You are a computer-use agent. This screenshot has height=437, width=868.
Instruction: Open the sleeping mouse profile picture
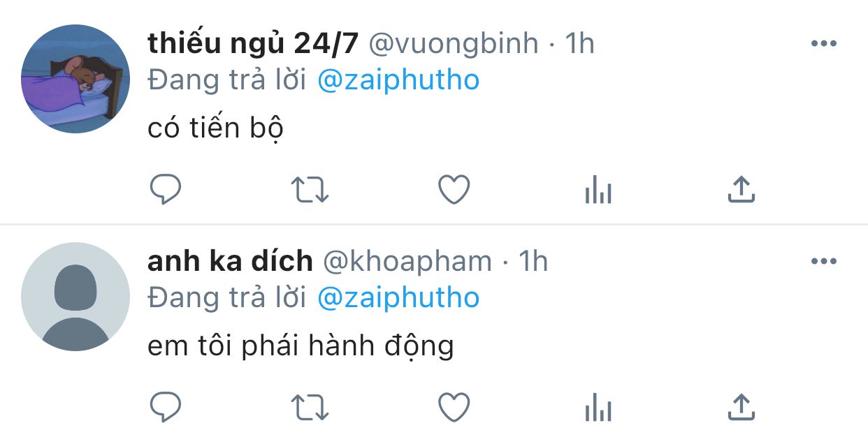click(x=75, y=79)
